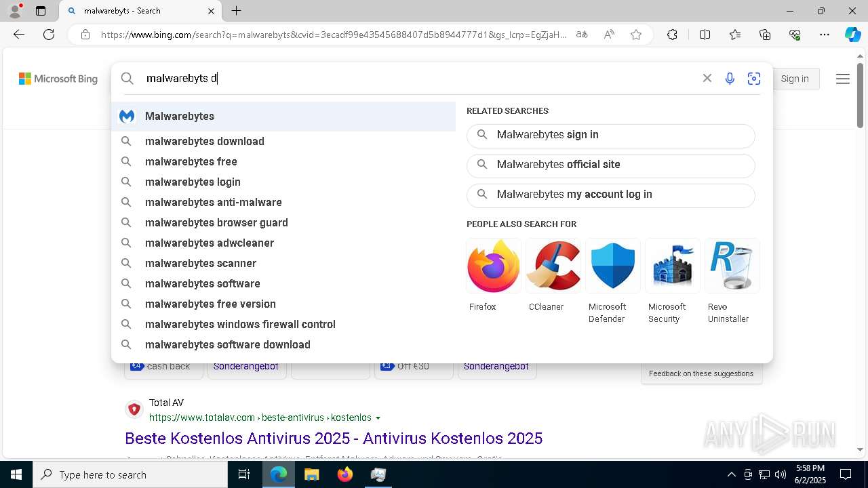Open the Windows Start menu
868x488 pixels.
point(16,474)
